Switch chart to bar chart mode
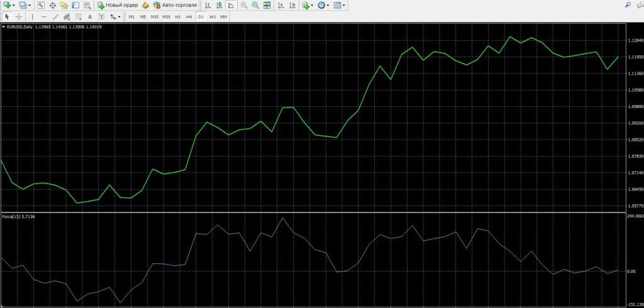The image size is (644, 308). (208, 5)
